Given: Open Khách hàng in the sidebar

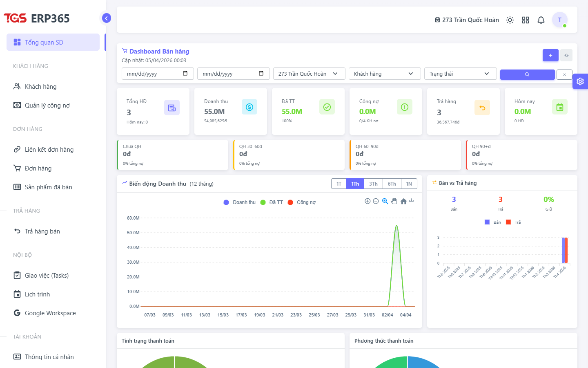Looking at the screenshot, I should pyautogui.click(x=53, y=86).
